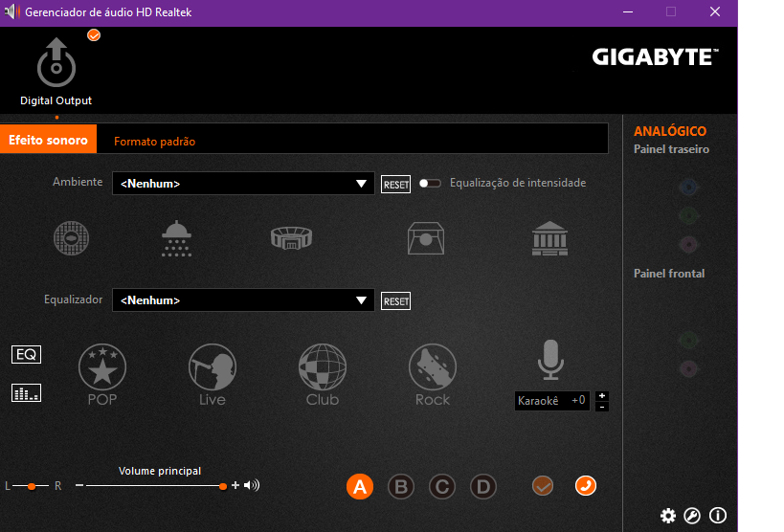Choose the Rock equalizer preset

[x=433, y=374]
